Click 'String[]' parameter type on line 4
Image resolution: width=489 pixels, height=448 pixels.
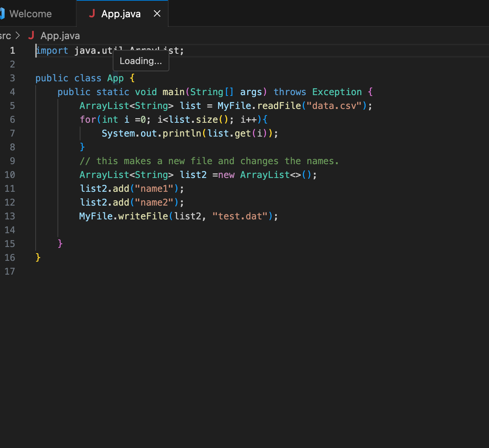(x=212, y=92)
